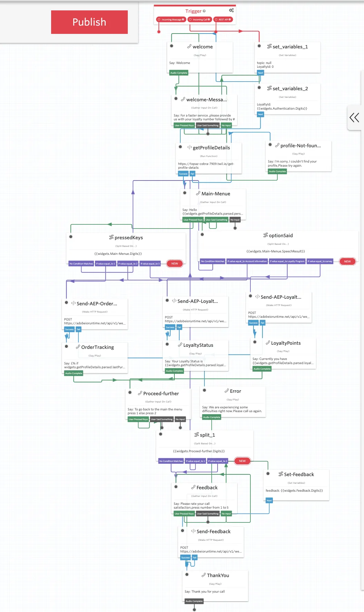Publish the flow
This screenshot has height=612, width=364.
click(89, 22)
